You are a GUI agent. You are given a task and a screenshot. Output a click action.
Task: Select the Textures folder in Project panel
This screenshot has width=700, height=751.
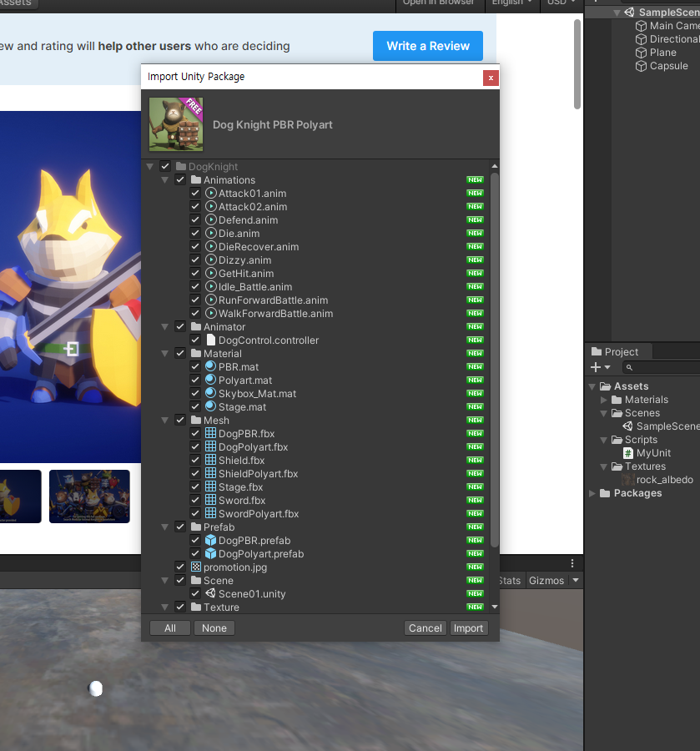[645, 466]
